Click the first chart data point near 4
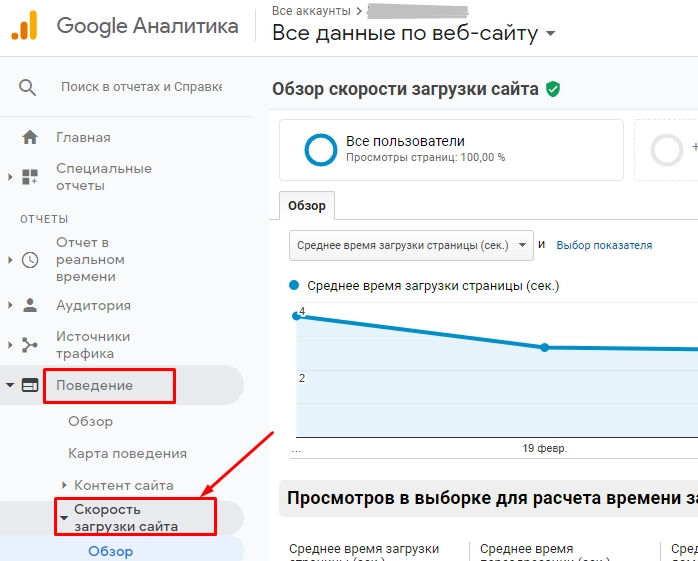 click(296, 316)
